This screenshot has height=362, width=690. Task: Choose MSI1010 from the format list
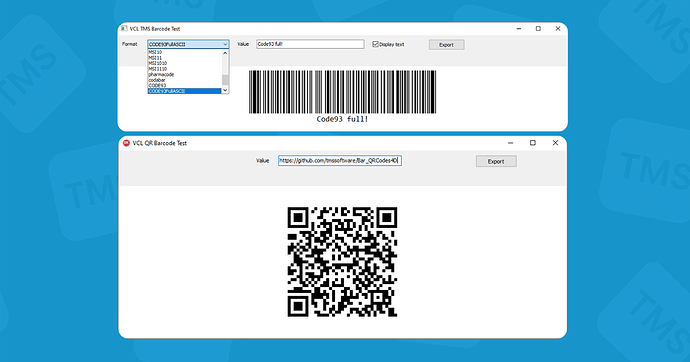pos(184,63)
